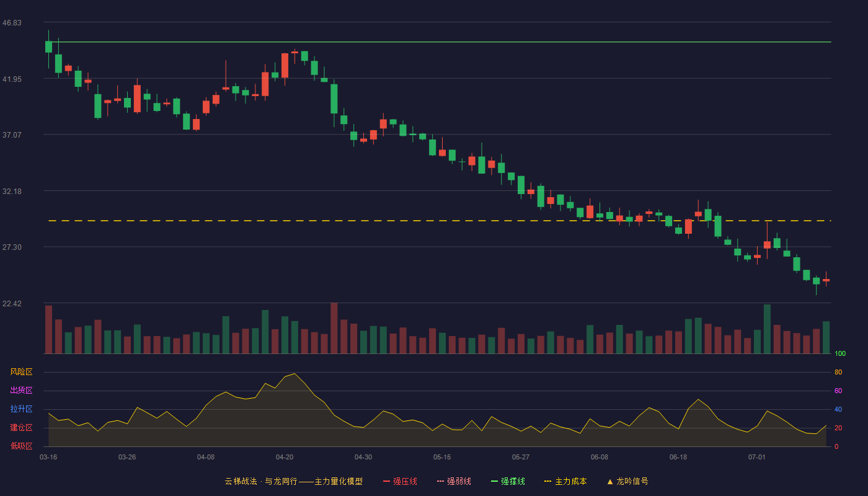The height and width of the screenshot is (496, 868).
Task: Click the 07-01 date axis label
Action: 757,457
